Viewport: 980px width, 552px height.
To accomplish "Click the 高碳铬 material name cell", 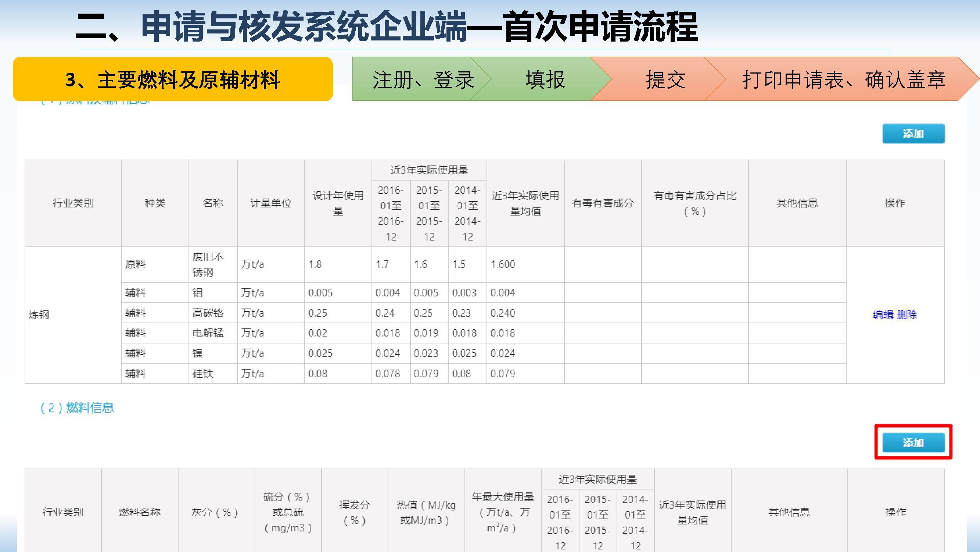I will click(208, 313).
